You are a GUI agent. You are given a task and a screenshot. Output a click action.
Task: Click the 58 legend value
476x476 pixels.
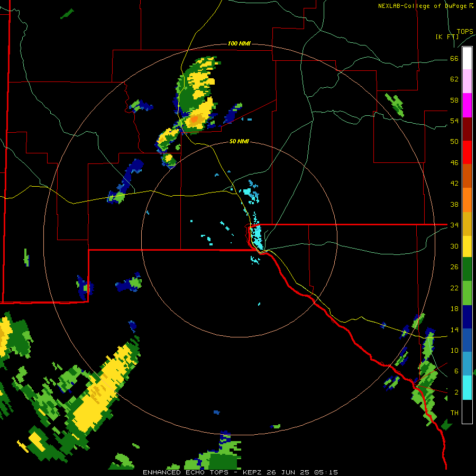[454, 100]
